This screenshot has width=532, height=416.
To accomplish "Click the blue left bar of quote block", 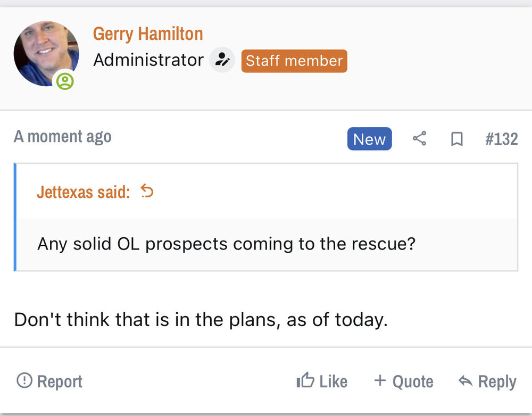I will coord(15,217).
